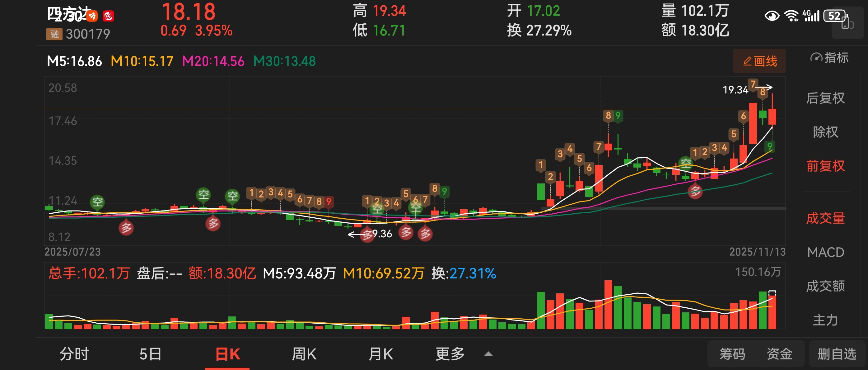Open the 画线 drawing tool
Viewport: 868px width, 370px height.
click(x=759, y=61)
